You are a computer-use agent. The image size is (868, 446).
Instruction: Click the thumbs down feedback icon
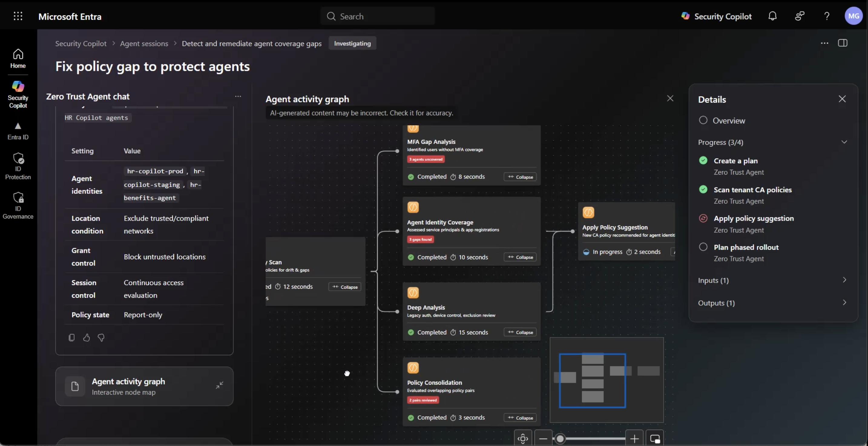coord(101,338)
